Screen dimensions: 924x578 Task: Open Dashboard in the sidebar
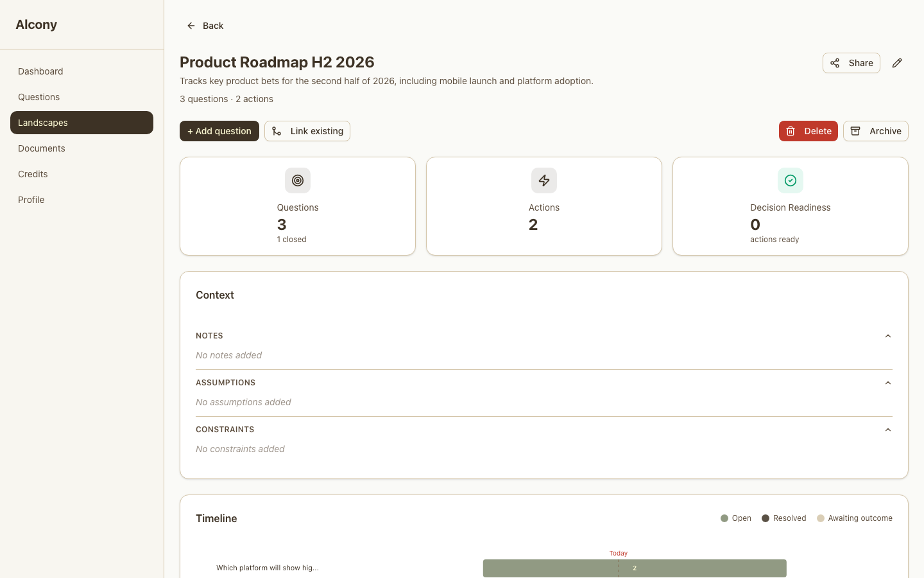81,71
